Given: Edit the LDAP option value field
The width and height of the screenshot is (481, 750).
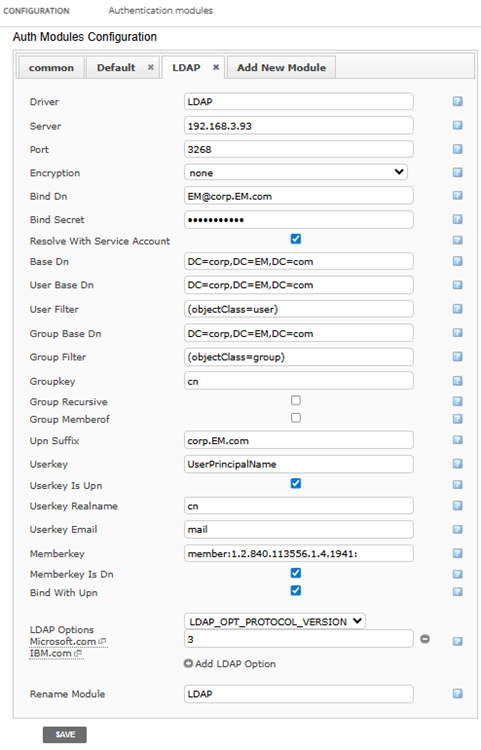Looking at the screenshot, I should tap(299, 639).
